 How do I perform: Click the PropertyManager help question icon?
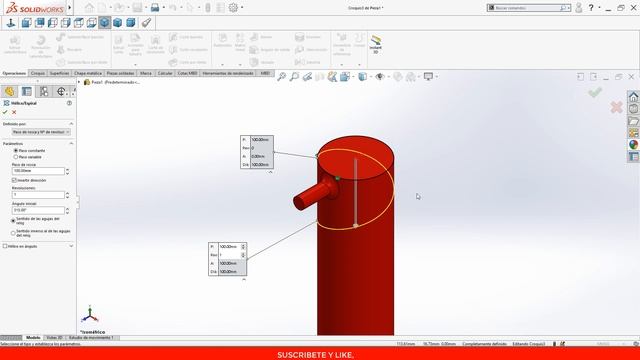(69, 103)
